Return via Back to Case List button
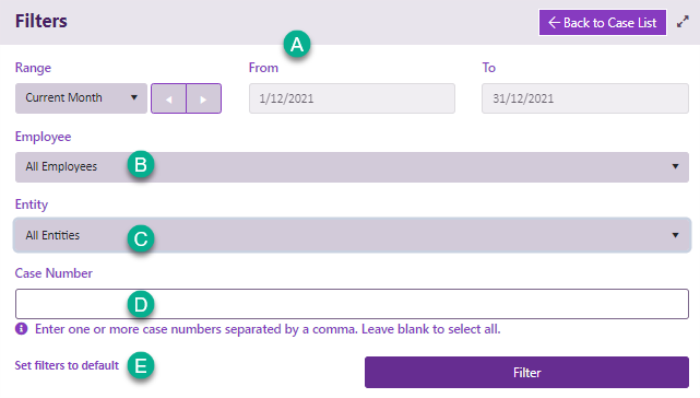Screen dimensions: 700x398 602,22
